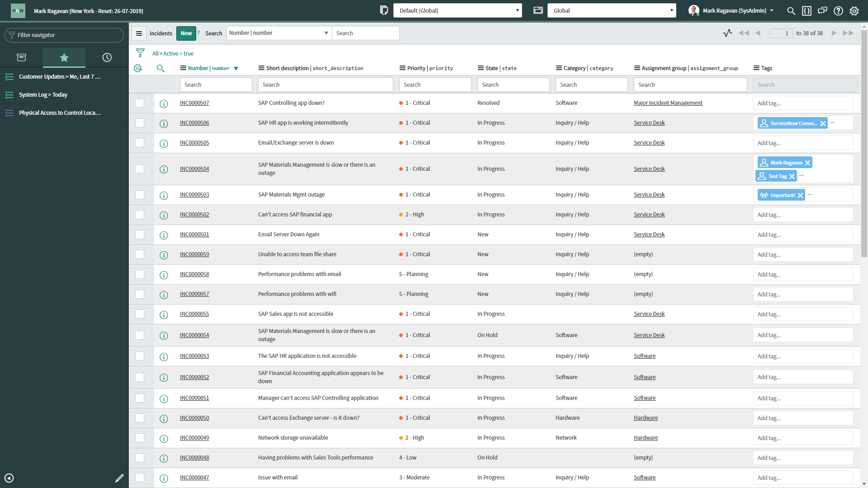Edit favorites with the pencil icon

coord(119,478)
